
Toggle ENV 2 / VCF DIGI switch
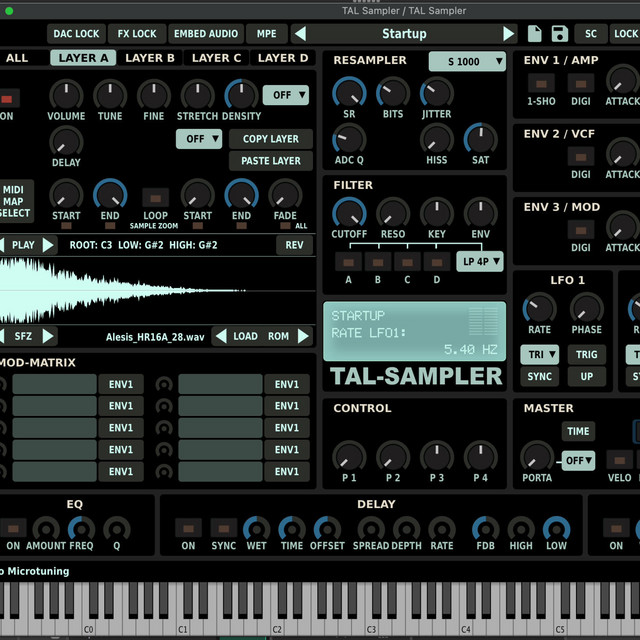581,157
